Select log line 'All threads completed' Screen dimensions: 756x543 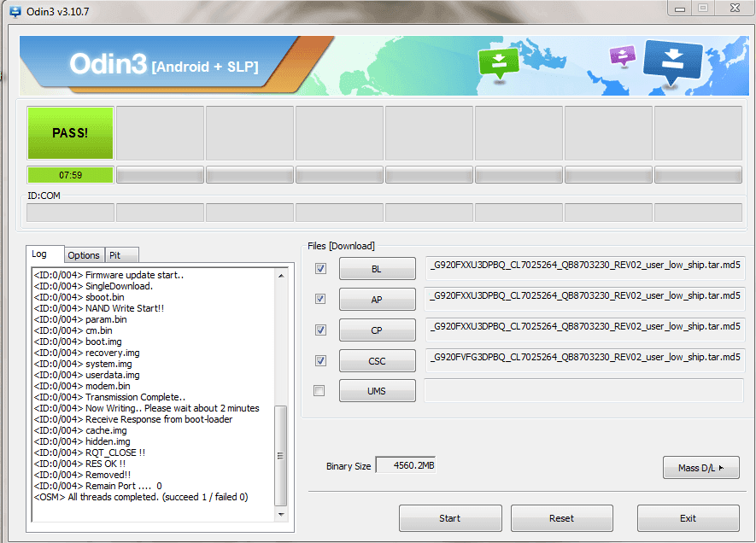pyautogui.click(x=141, y=497)
